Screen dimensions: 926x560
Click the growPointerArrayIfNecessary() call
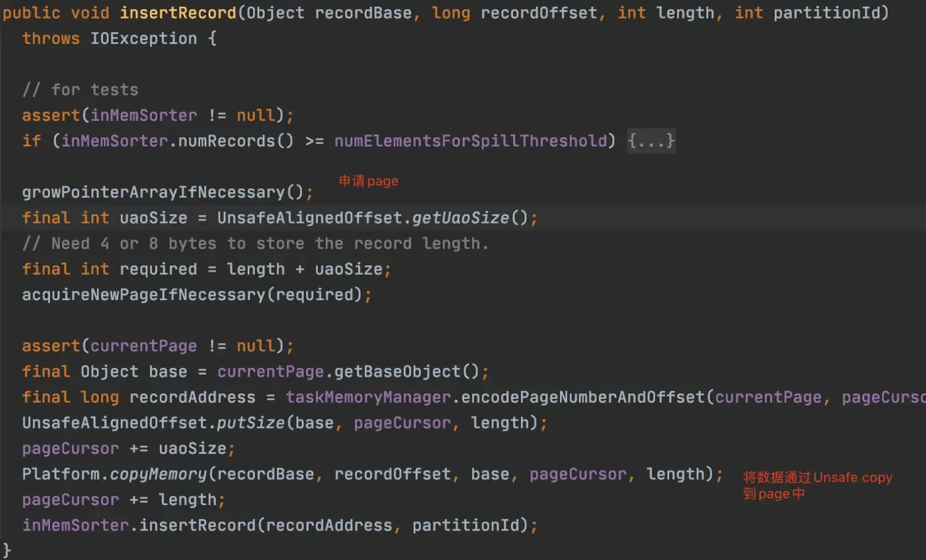pos(167,193)
